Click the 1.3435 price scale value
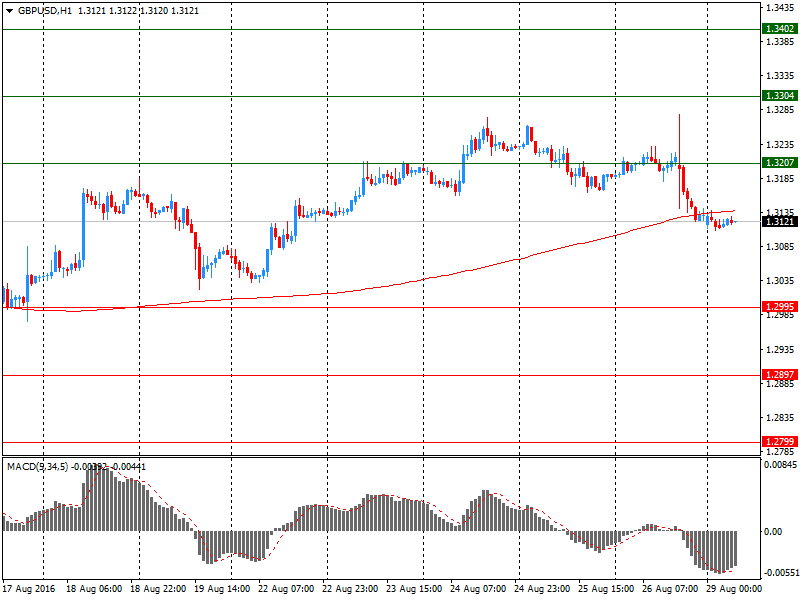The width and height of the screenshot is (800, 600). 780,7
